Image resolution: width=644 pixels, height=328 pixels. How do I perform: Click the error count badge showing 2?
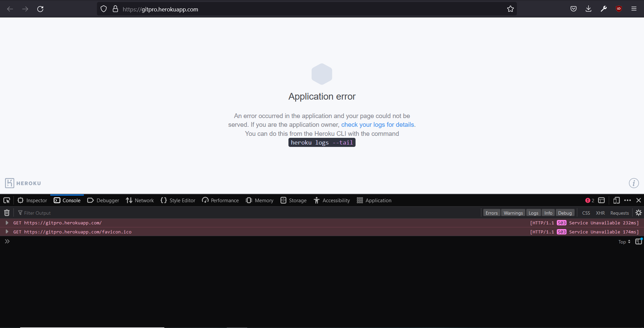[590, 200]
